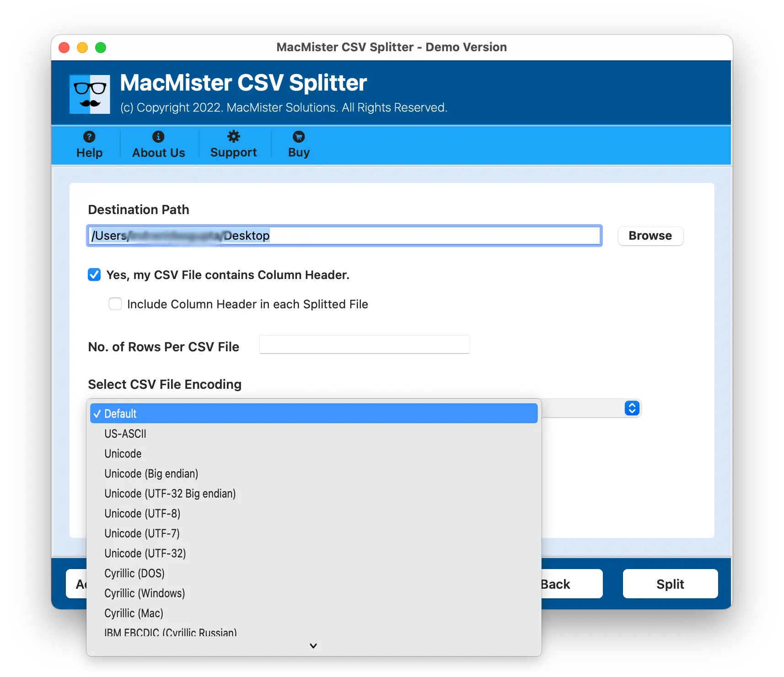The height and width of the screenshot is (677, 784).
Task: Click the yellow minimize window button
Action: (x=82, y=48)
